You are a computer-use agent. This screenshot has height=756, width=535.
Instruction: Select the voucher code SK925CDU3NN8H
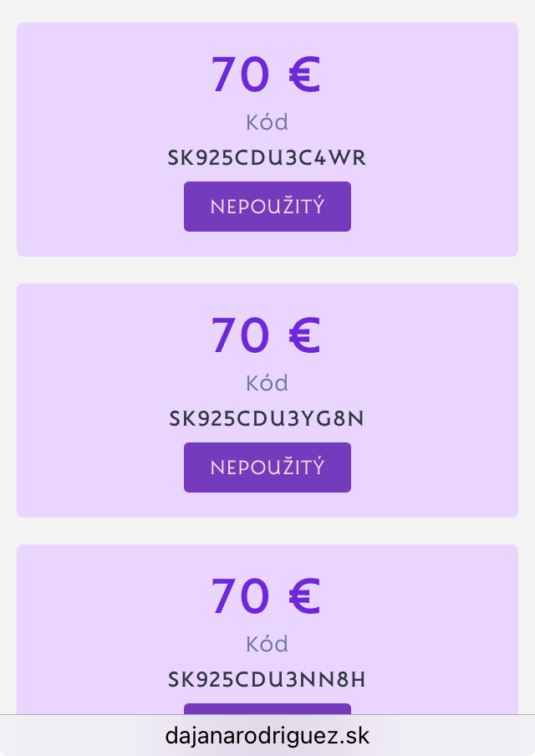[267, 680]
